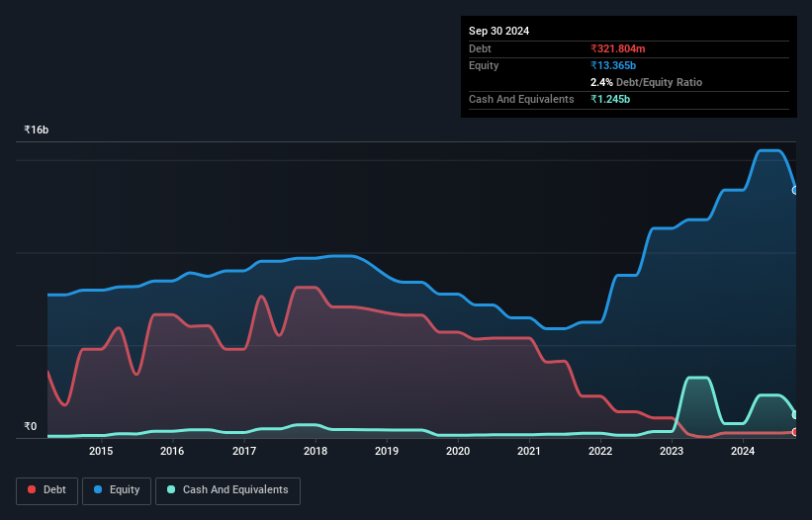Click the Debt row label in tooltip
The width and height of the screenshot is (812, 520).
480,48
